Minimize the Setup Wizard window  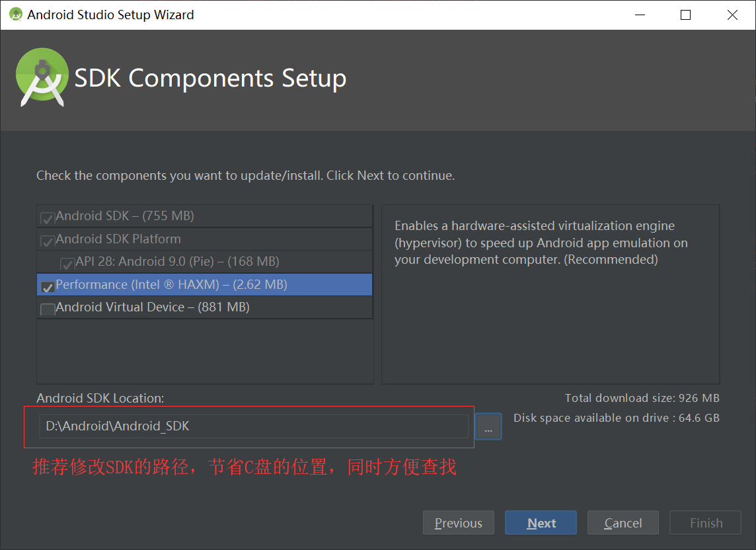coord(640,15)
